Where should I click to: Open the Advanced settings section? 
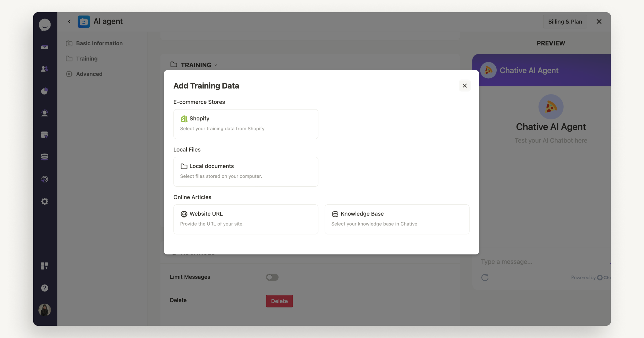click(89, 74)
